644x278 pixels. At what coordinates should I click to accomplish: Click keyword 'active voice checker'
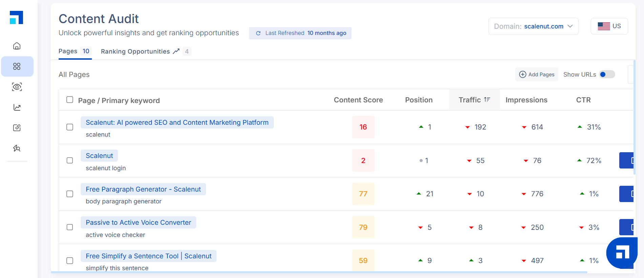tap(115, 235)
